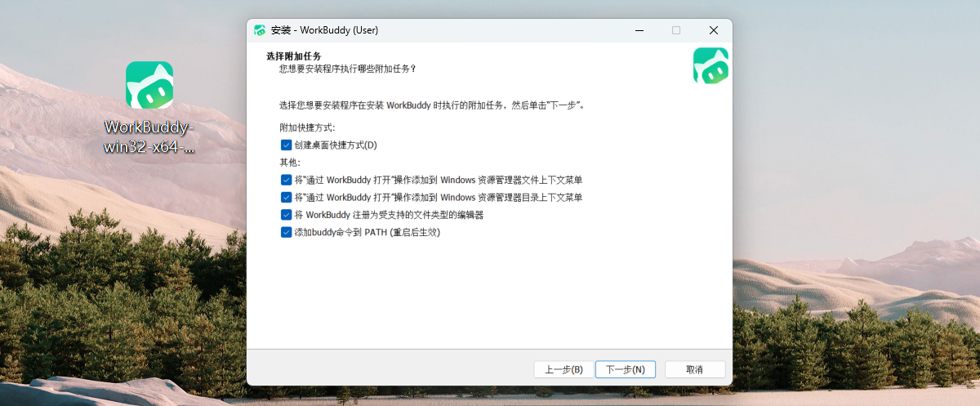Image resolution: width=980 pixels, height=406 pixels.
Task: Select the WorkBuddy-win32-x64 file name label
Action: click(149, 138)
